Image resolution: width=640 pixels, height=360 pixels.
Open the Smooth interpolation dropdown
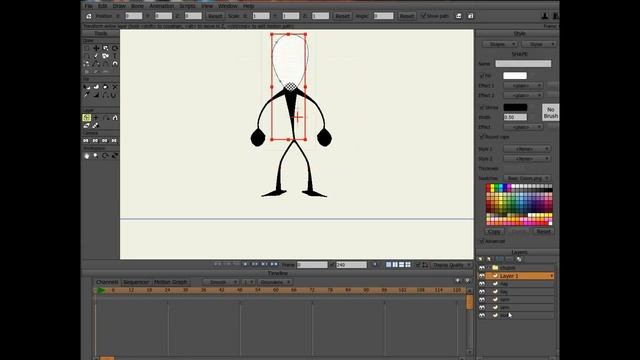click(x=221, y=282)
